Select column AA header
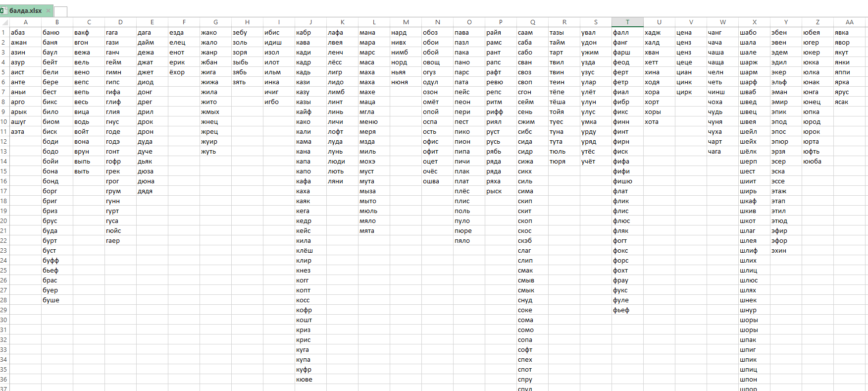868x391 pixels. (850, 22)
